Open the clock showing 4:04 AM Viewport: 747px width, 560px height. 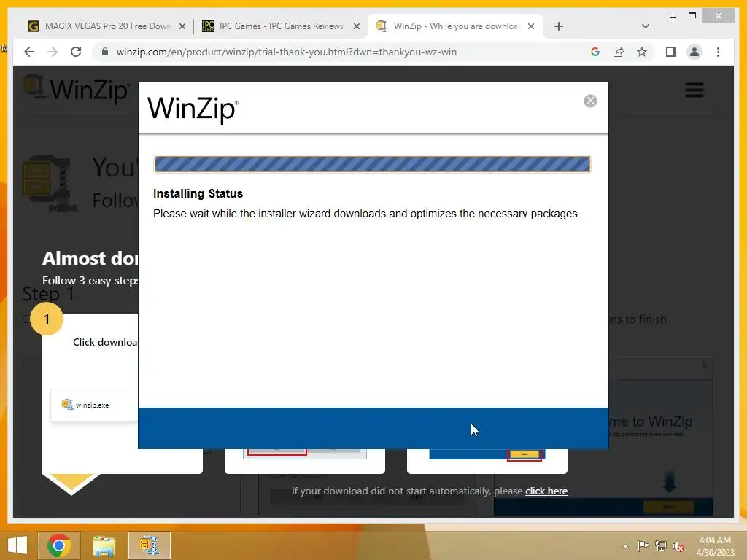715,545
